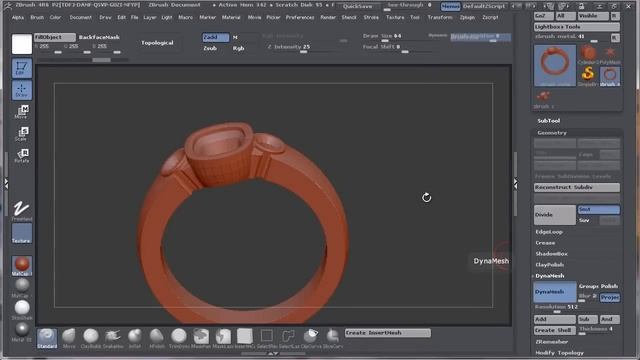Open the Brush menu
Viewport: 640px width, 360px height.
coord(37,18)
